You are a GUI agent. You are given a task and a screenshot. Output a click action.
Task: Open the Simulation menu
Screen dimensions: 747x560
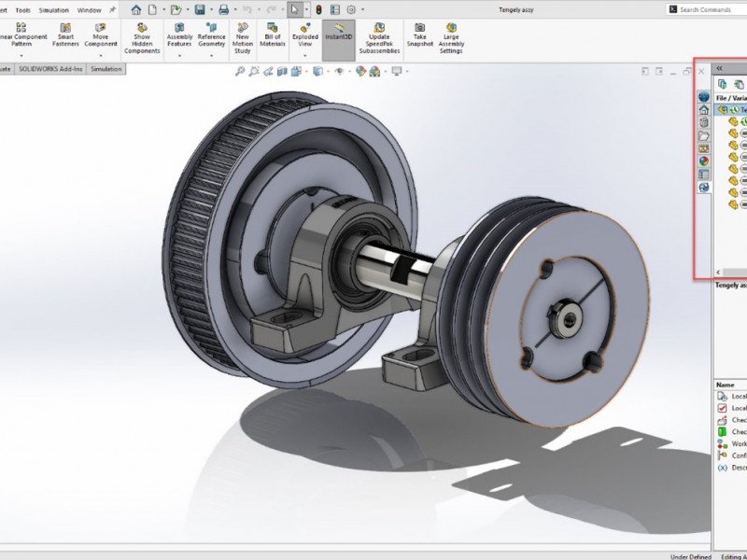[x=54, y=9]
